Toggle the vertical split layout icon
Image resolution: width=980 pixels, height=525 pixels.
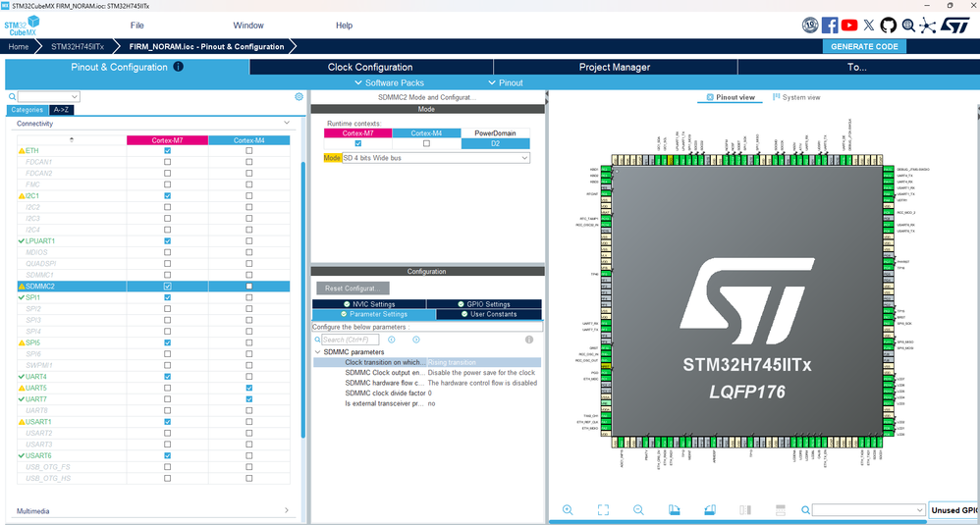click(745, 510)
